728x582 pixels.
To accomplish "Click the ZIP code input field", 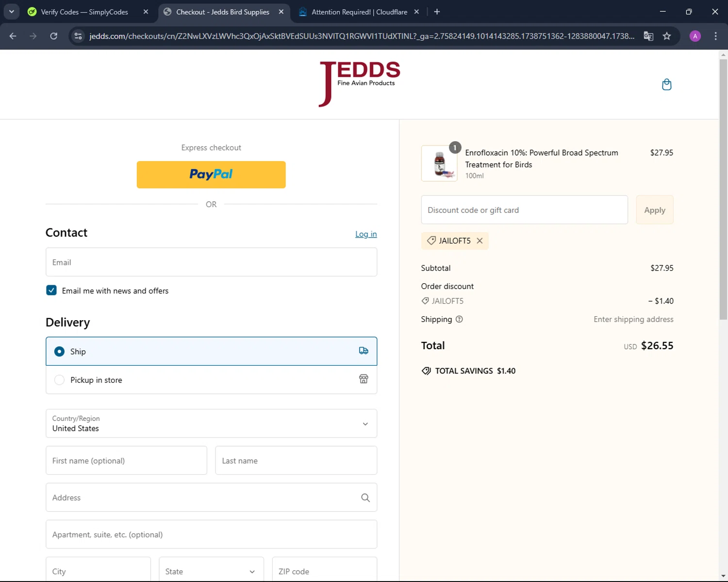I will click(324, 569).
